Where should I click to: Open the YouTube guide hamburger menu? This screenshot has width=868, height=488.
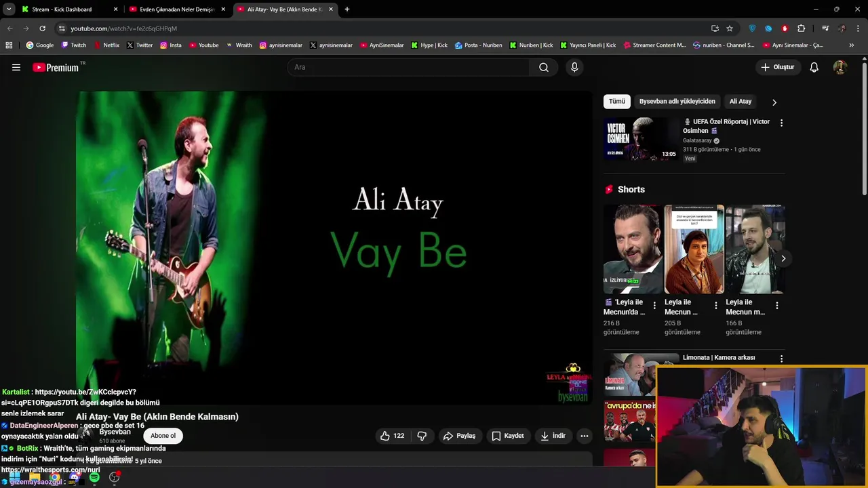tap(16, 67)
